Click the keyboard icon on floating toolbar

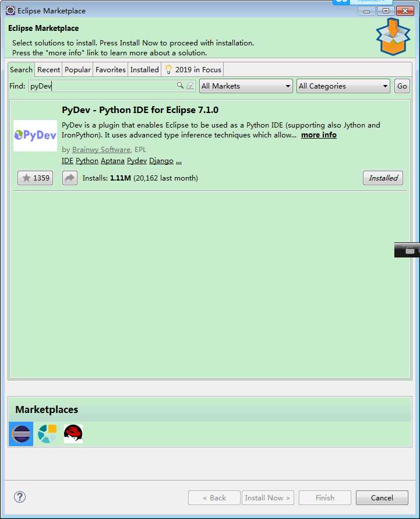pyautogui.click(x=410, y=251)
